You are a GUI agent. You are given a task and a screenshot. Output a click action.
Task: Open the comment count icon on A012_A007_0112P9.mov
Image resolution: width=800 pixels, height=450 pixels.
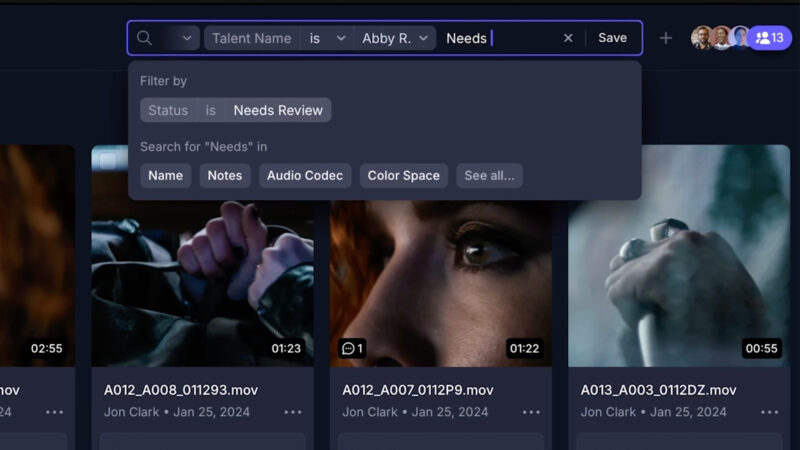[x=353, y=348]
